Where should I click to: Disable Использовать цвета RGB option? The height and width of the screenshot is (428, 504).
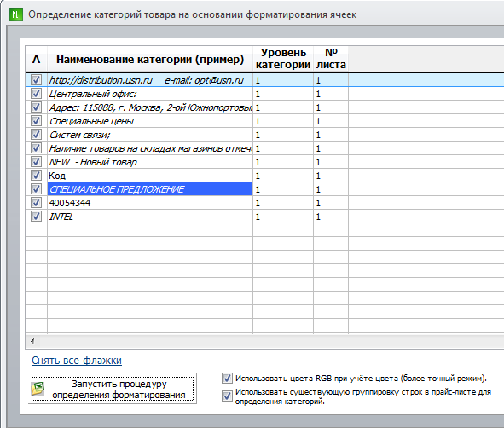click(x=227, y=379)
